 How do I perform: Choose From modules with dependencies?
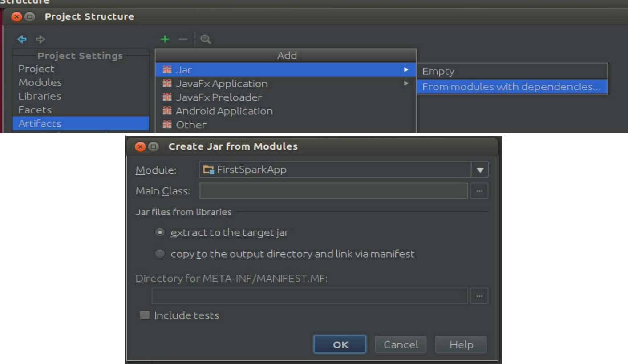(511, 87)
